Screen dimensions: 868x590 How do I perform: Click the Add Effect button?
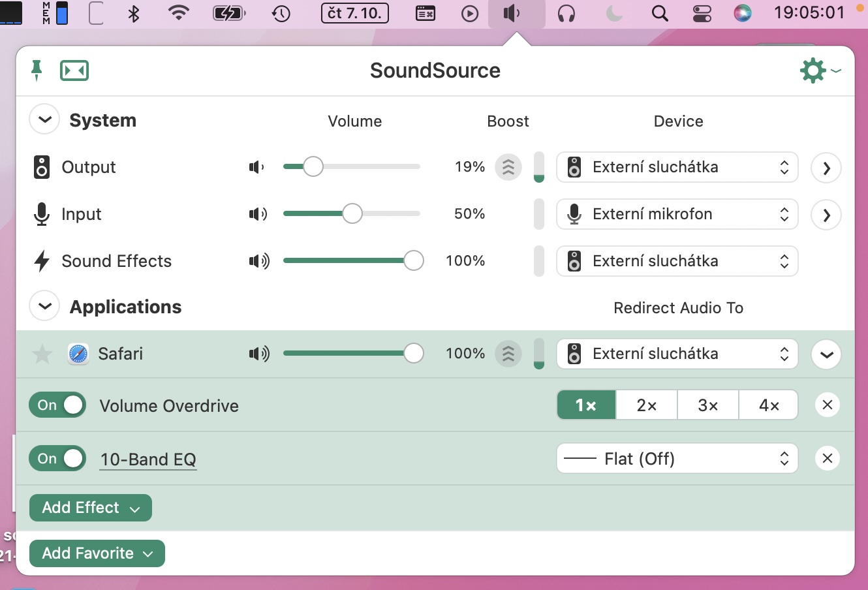pyautogui.click(x=91, y=508)
